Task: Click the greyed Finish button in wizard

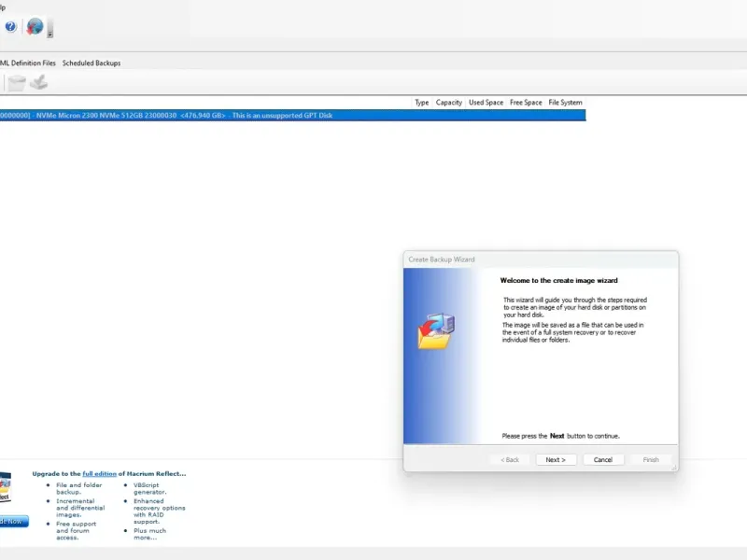Action: coord(651,459)
